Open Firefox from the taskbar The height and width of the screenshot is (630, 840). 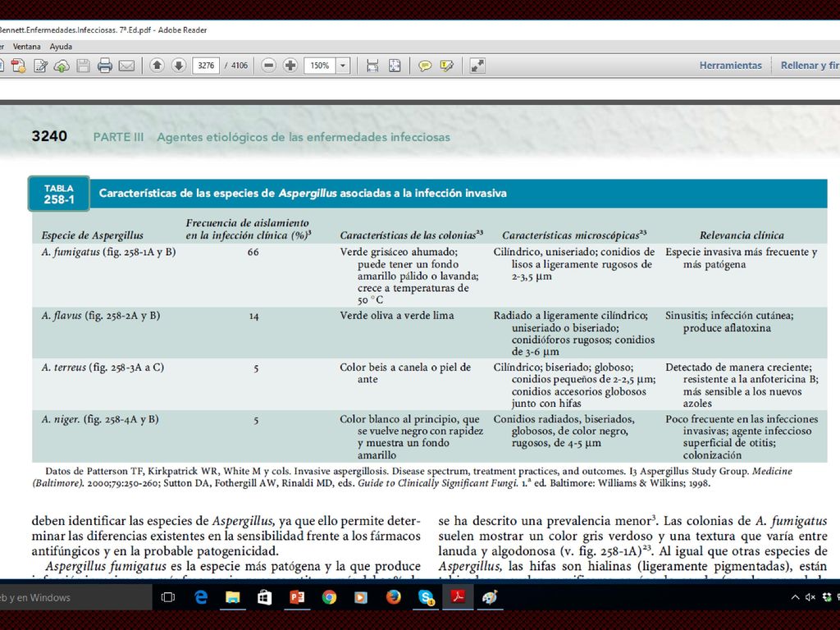[x=393, y=597]
